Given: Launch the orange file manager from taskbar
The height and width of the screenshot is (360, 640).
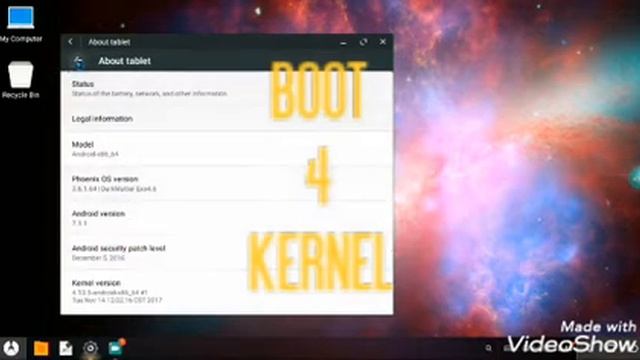Looking at the screenshot, I should [x=41, y=349].
